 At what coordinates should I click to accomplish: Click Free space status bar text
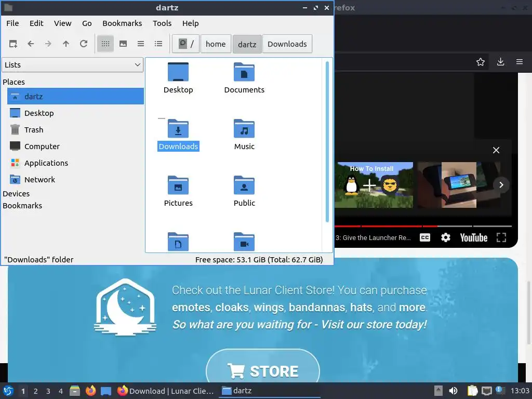[x=259, y=260]
